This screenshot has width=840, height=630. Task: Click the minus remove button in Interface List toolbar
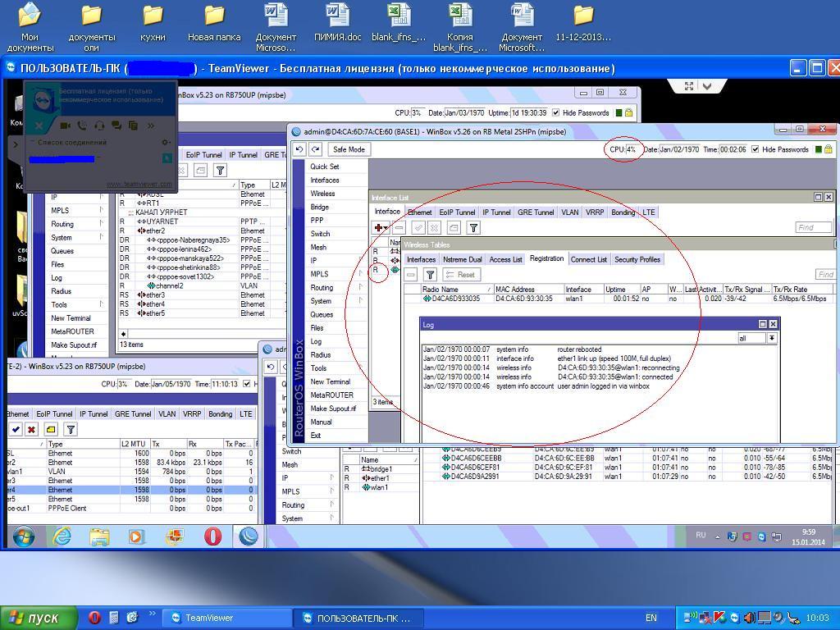pos(399,228)
